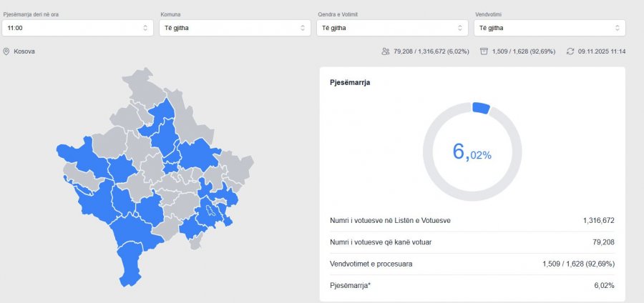Screen dimensions: 644x303
Task: Click the location pin icon beside Kosova
Action: click(x=6, y=51)
